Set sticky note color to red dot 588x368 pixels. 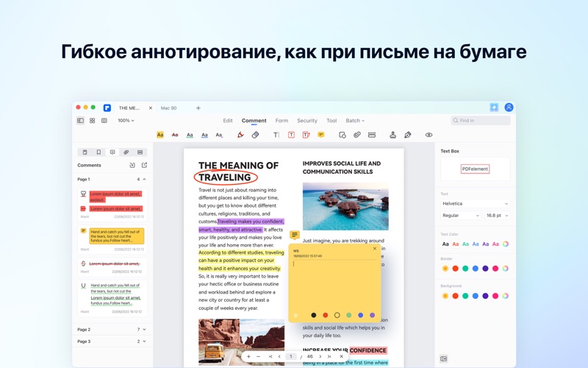click(325, 315)
